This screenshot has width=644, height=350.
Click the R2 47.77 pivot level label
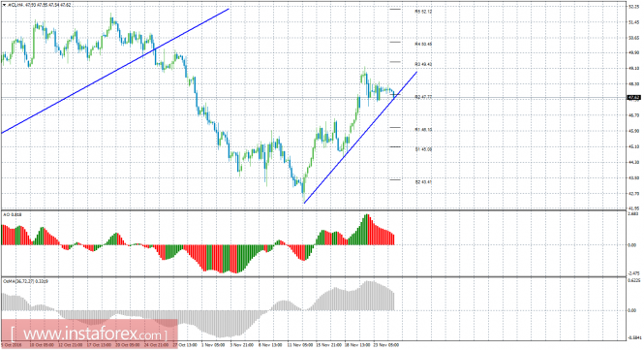point(424,97)
